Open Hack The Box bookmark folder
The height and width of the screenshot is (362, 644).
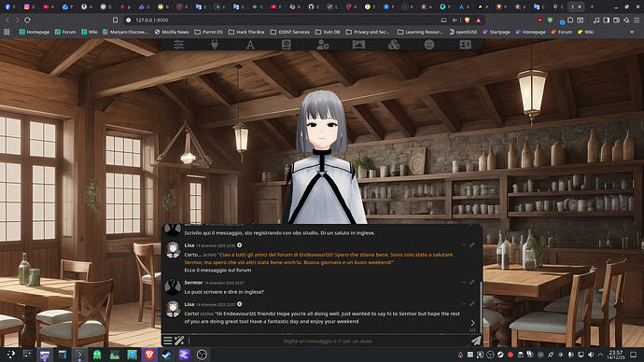click(x=246, y=32)
